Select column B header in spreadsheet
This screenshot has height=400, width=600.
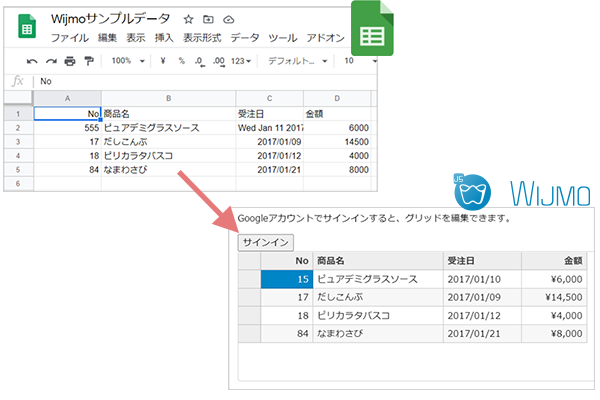click(168, 98)
